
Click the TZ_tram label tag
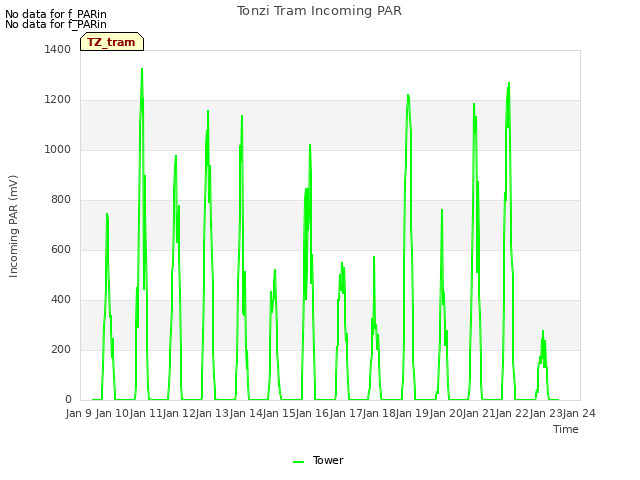tap(112, 42)
